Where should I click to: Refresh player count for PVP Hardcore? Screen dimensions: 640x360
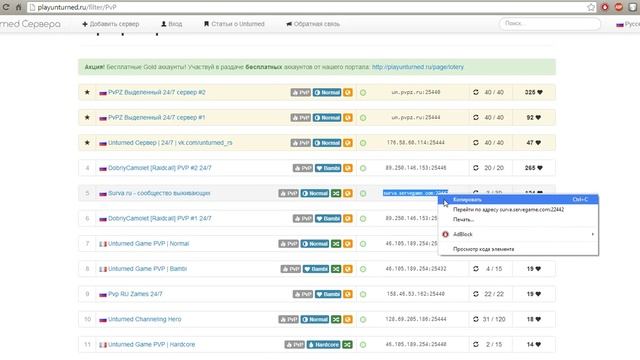pos(476,344)
